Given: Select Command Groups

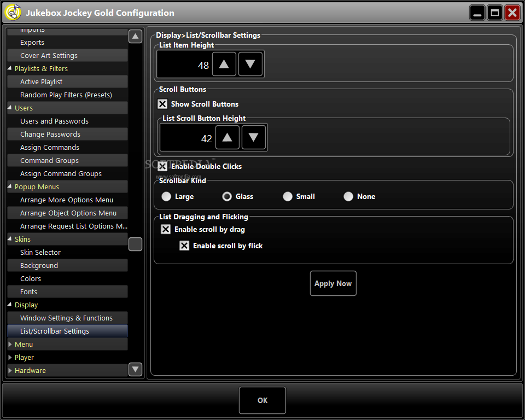Looking at the screenshot, I should click(67, 160).
